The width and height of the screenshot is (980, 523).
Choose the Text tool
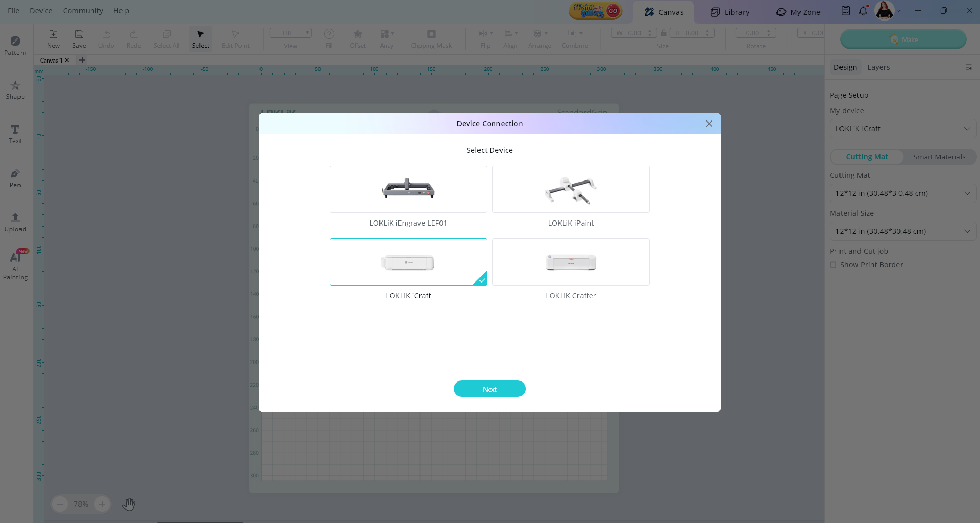pyautogui.click(x=15, y=133)
